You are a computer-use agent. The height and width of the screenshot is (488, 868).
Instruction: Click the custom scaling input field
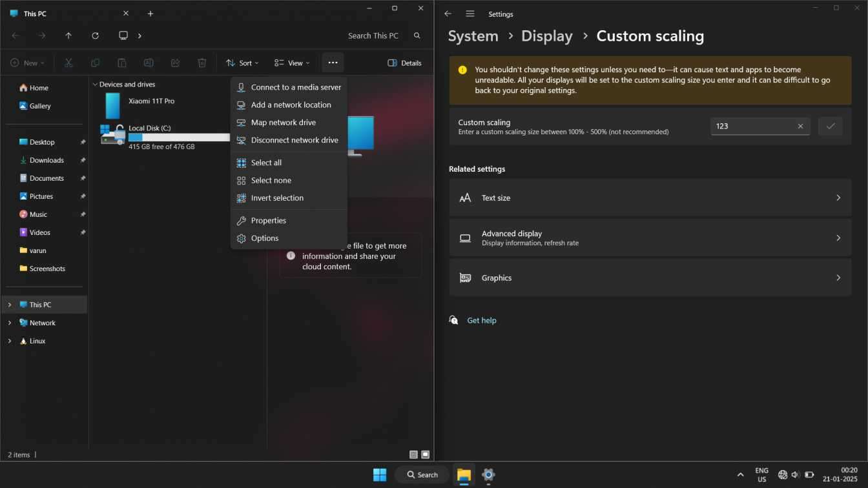[x=752, y=127]
